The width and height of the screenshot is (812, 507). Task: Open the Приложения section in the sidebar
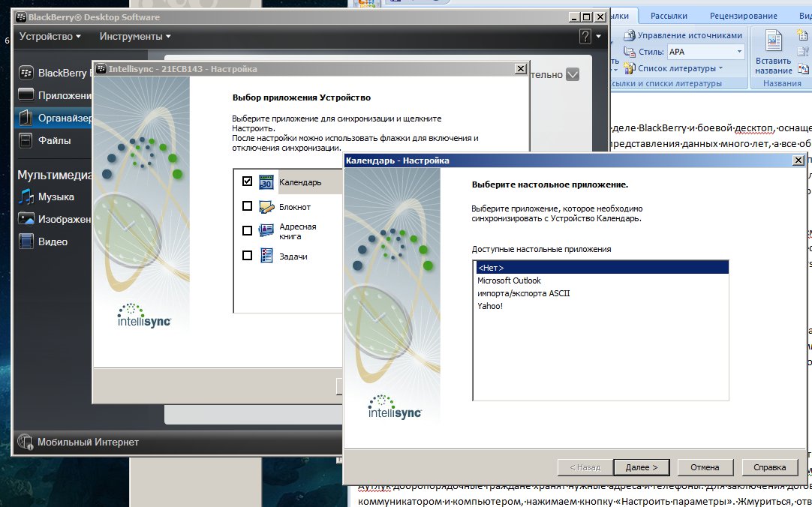(54, 95)
